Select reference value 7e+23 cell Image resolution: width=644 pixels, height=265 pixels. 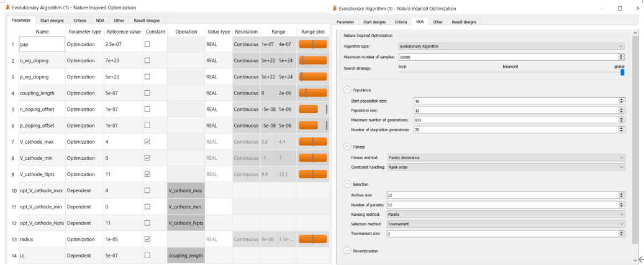click(x=124, y=60)
